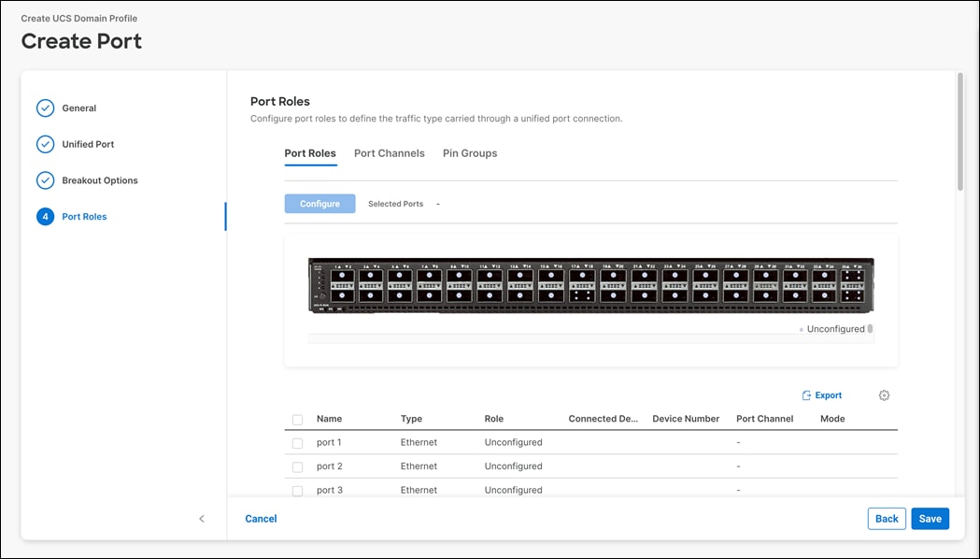Click the Unconfigured color dot in legend
Viewport: 980px width, 559px height.
pyautogui.click(x=802, y=329)
